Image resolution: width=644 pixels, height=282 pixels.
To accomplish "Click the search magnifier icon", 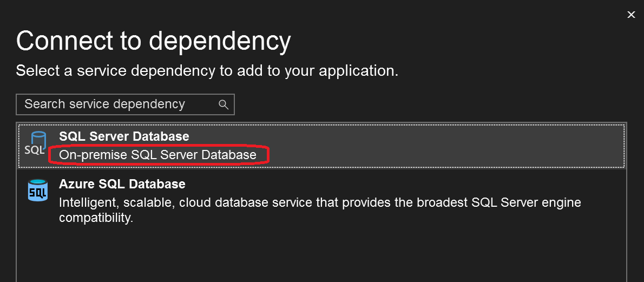I will [x=224, y=104].
